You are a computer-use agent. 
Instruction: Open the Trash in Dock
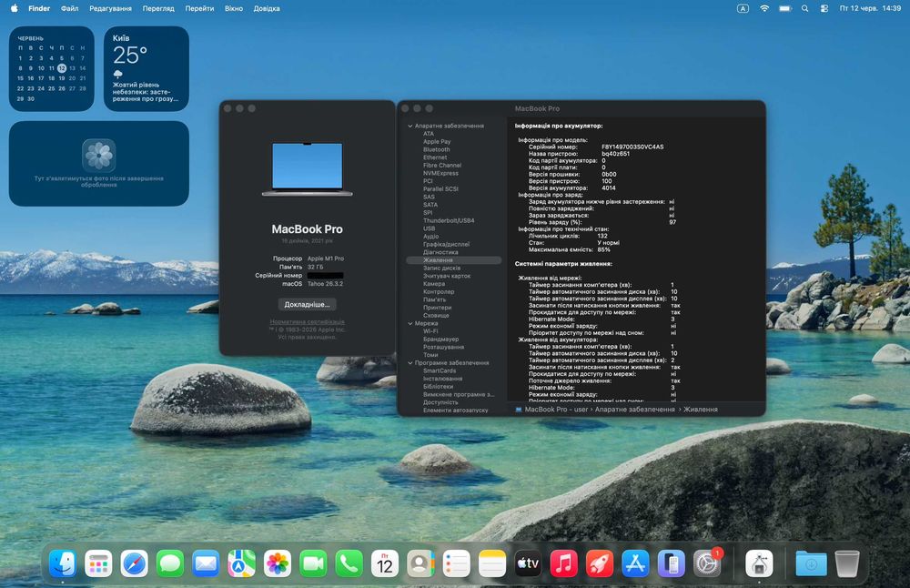846,563
